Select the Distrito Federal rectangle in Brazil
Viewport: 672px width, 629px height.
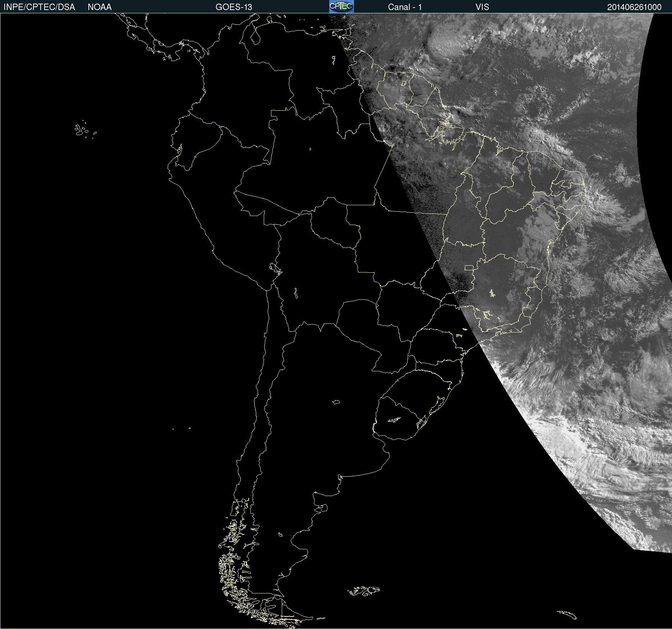(469, 267)
